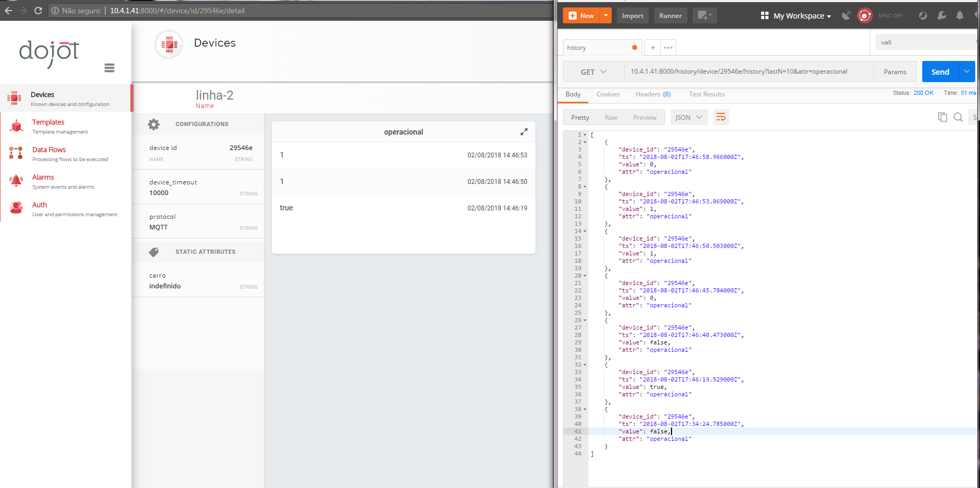Search within the response body
The image size is (980, 488).
[x=958, y=117]
